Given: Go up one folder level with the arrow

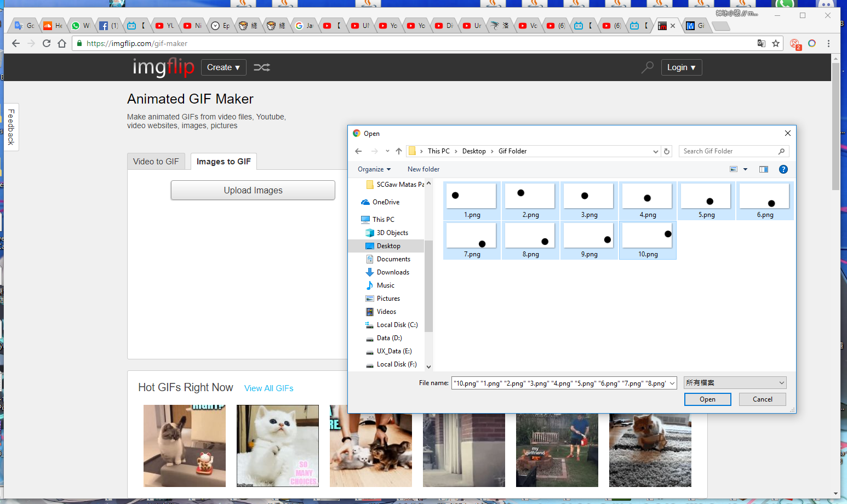Looking at the screenshot, I should [x=399, y=151].
